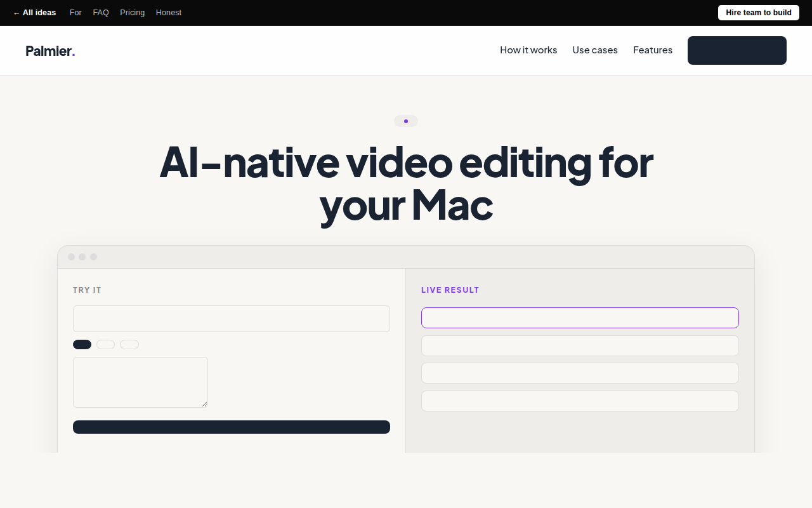812x508 pixels.
Task: Click the Hire team to build button
Action: (759, 13)
